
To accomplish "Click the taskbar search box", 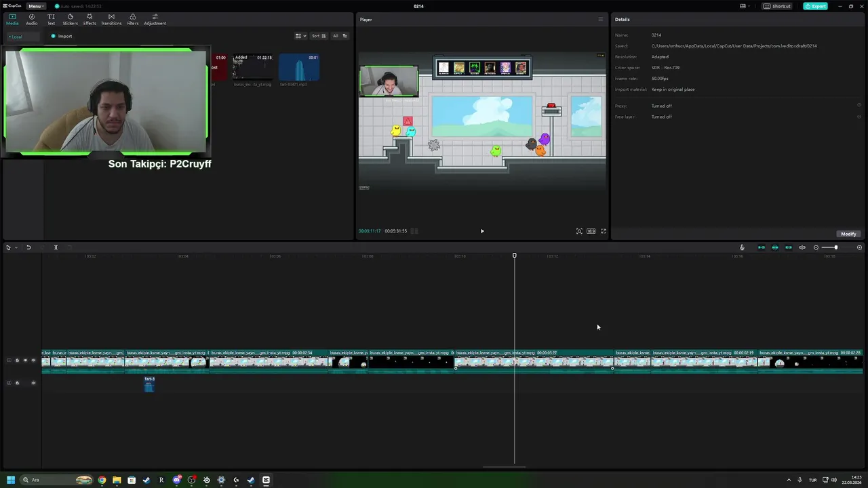I will [57, 480].
